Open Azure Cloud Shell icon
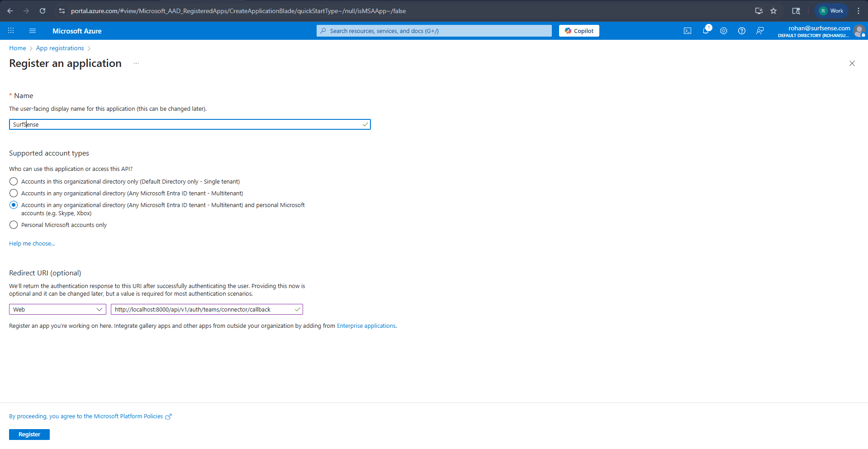This screenshot has width=868, height=449. click(687, 31)
